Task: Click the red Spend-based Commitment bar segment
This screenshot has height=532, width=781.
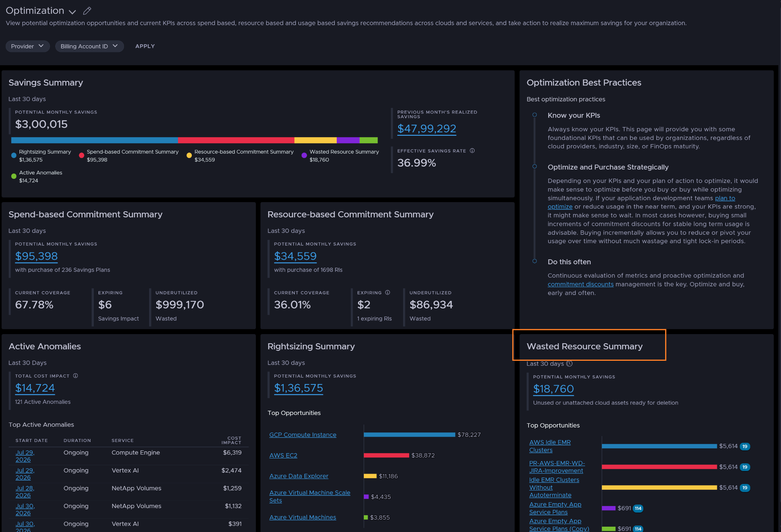Action: click(236, 140)
